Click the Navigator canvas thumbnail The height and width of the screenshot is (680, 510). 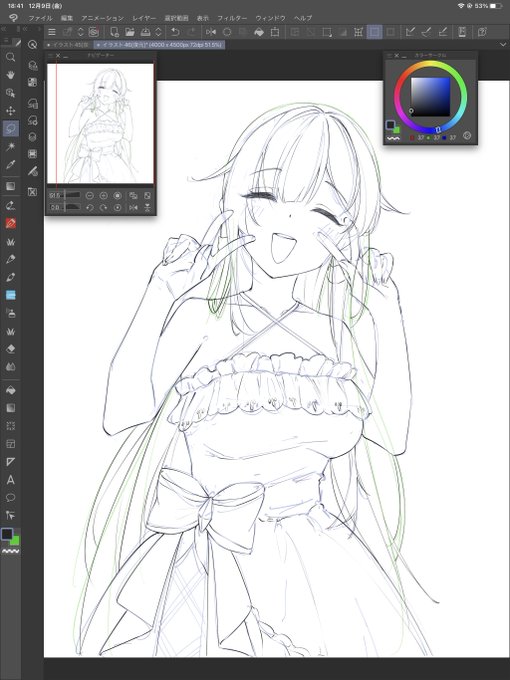[x=100, y=124]
